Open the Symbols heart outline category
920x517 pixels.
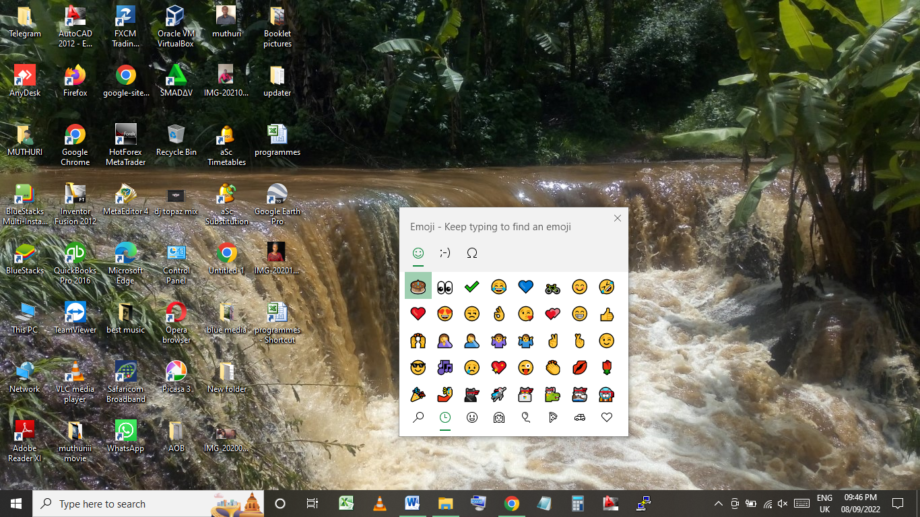(x=607, y=417)
